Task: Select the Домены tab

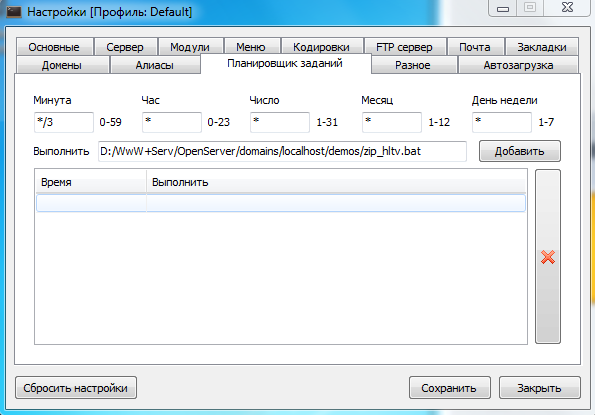Action: coord(62,65)
